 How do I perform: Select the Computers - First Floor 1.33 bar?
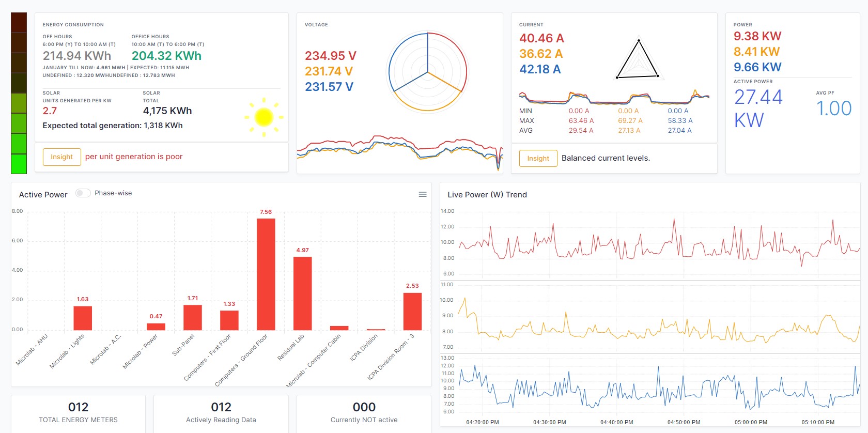[229, 320]
